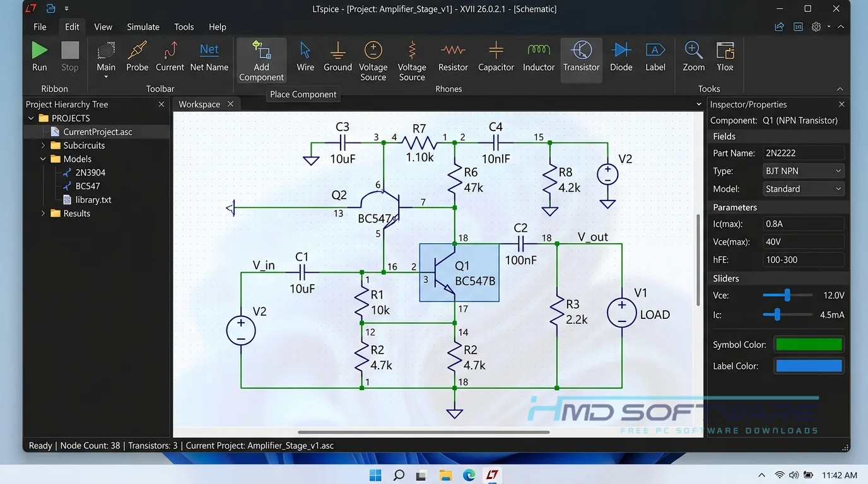Image resolution: width=868 pixels, height=484 pixels.
Task: Adjust the Vce slider
Action: click(x=787, y=295)
